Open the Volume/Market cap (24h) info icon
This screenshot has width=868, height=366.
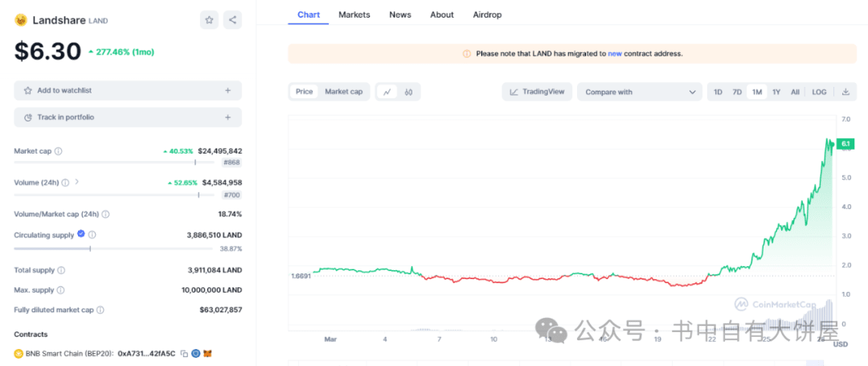coord(105,214)
